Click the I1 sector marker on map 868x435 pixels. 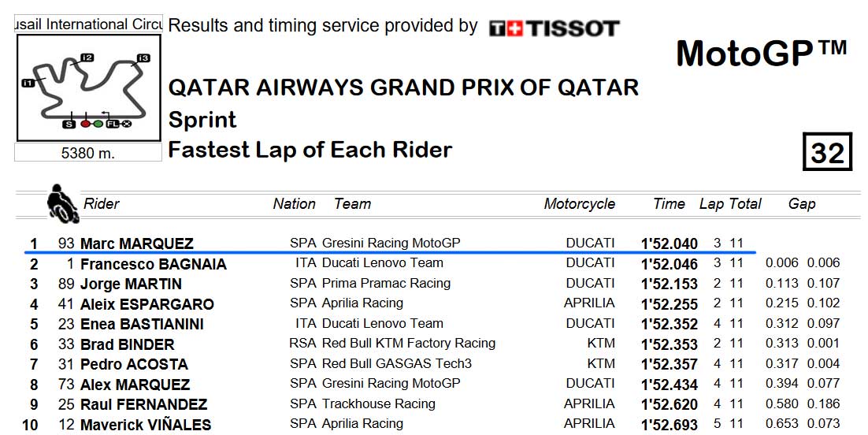[28, 83]
